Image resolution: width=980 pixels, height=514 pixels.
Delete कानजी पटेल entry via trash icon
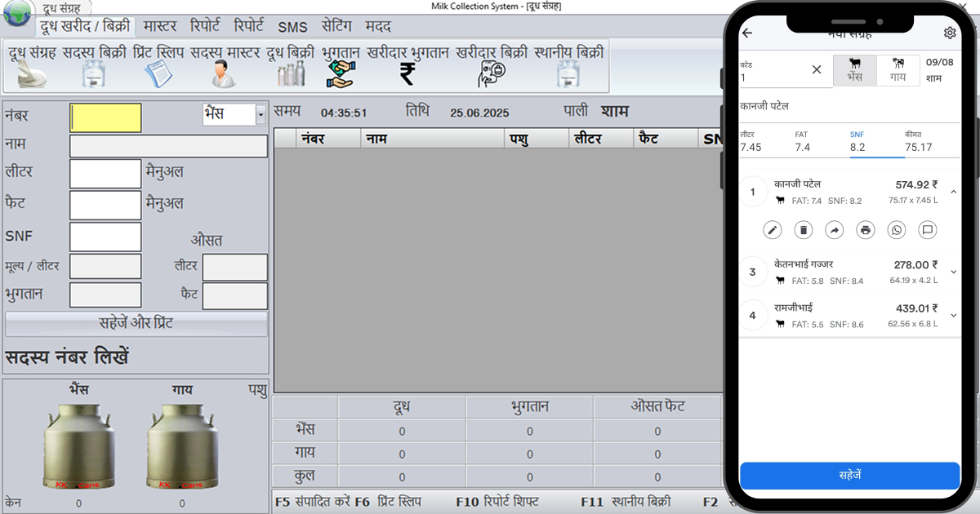click(x=804, y=229)
